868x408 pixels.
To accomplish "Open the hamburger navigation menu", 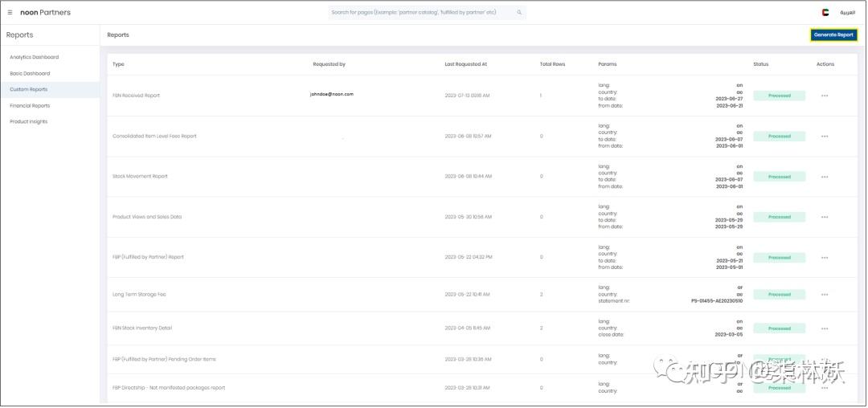I will click(10, 13).
